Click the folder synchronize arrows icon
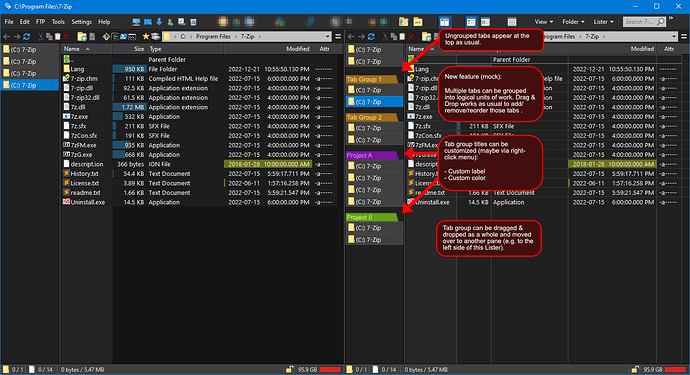Screen dimensions: 690x375 [418, 22]
